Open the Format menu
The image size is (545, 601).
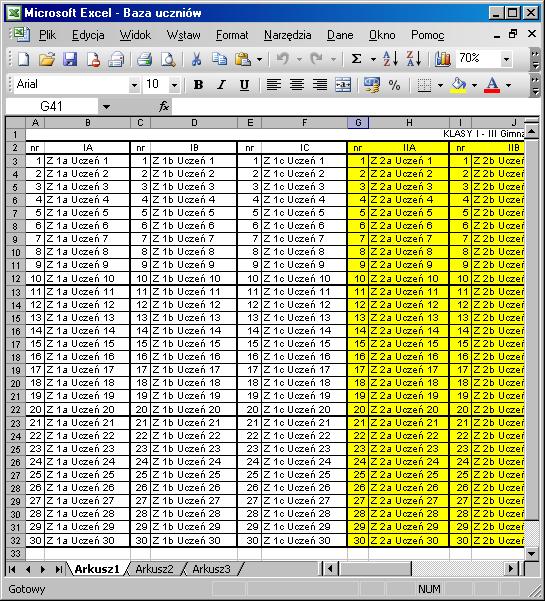[232, 35]
